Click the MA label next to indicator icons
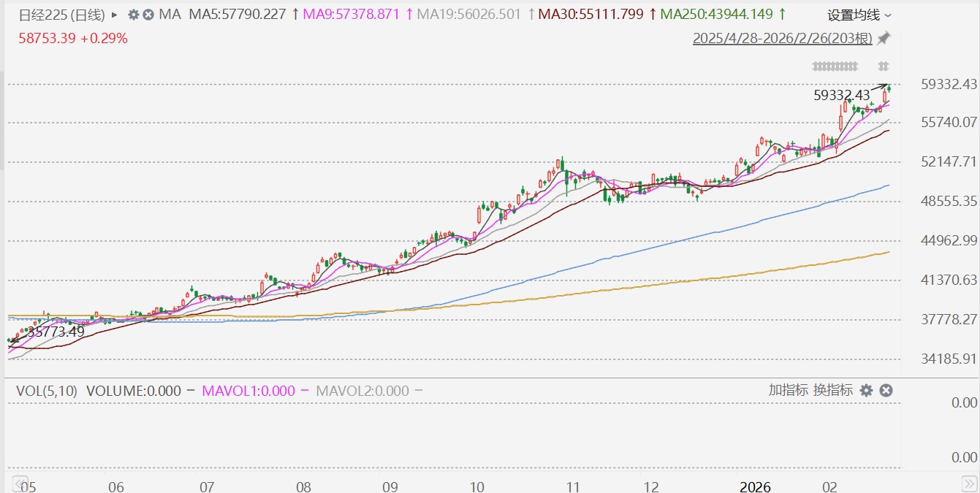980x493 pixels. pyautogui.click(x=170, y=15)
